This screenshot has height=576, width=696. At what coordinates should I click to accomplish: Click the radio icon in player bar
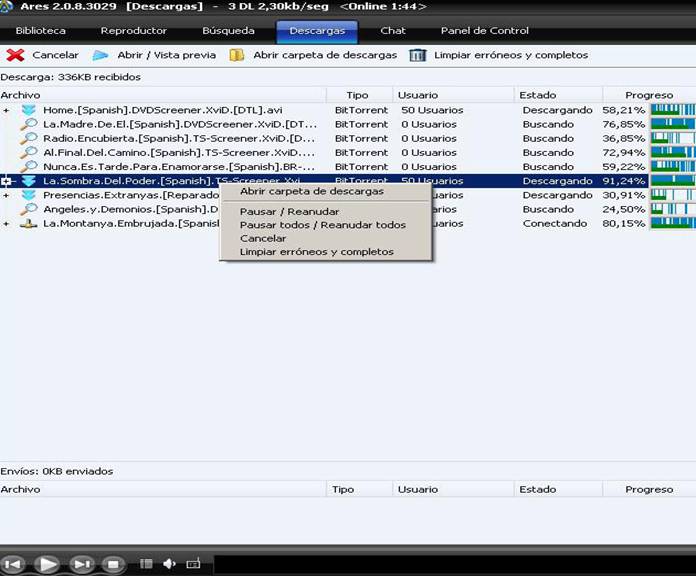[x=194, y=564]
